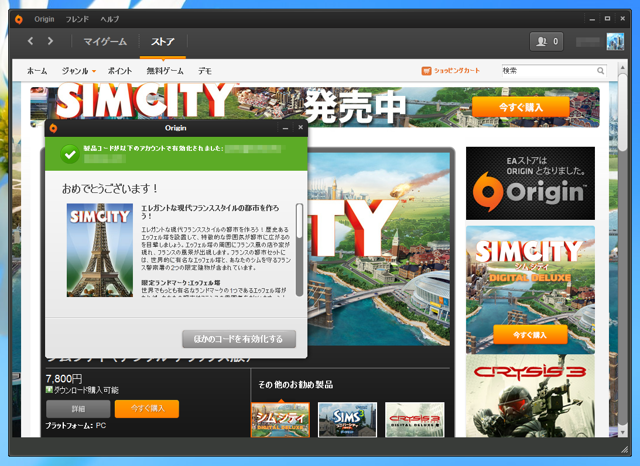Image resolution: width=640 pixels, height=466 pixels.
Task: Click the Origin logo icon in main title bar
Action: (x=19, y=19)
